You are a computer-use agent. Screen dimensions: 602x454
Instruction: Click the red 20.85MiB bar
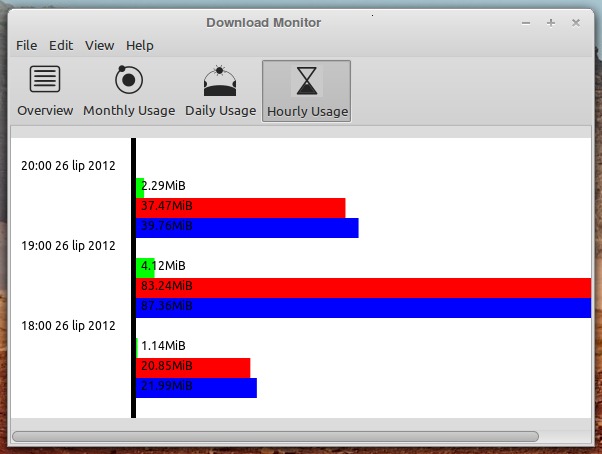click(193, 368)
